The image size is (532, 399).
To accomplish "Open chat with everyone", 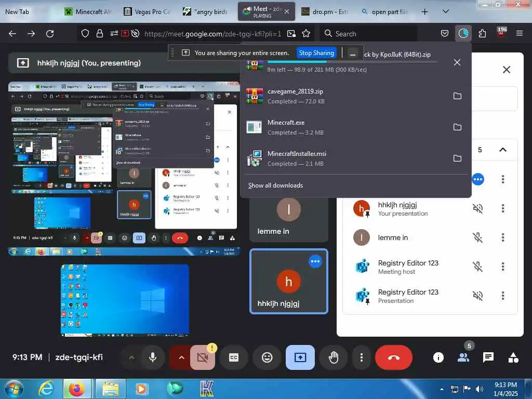I will point(488,357).
